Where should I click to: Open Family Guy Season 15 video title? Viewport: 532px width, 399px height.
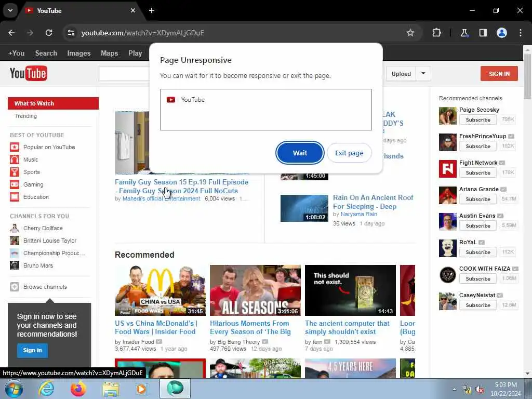181,187
